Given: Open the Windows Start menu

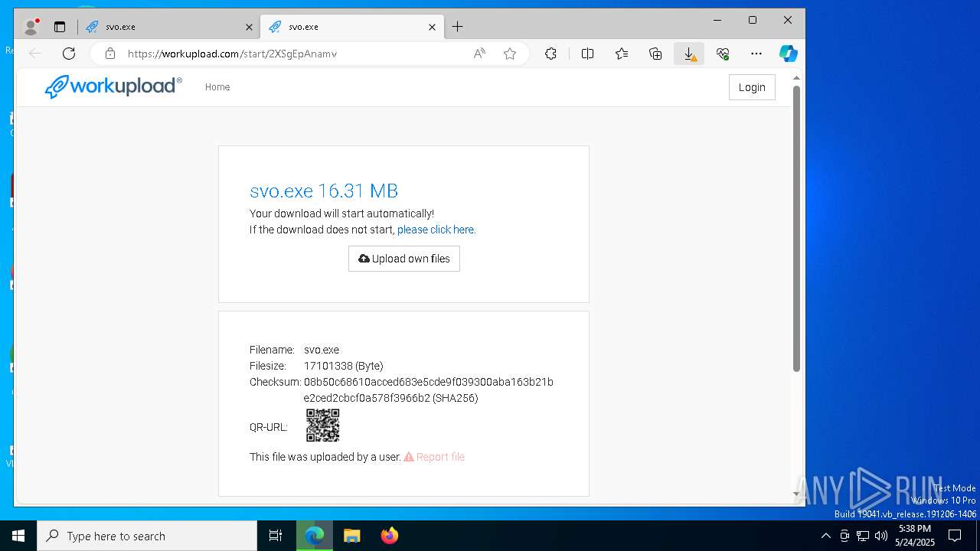Looking at the screenshot, I should point(18,536).
